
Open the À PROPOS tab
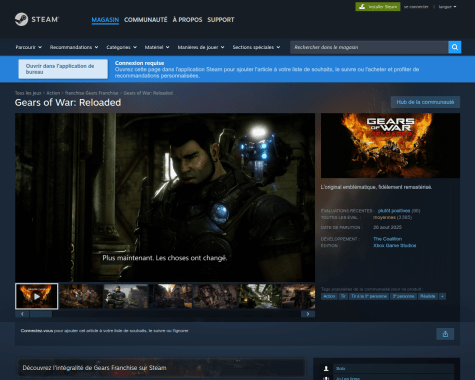[187, 20]
